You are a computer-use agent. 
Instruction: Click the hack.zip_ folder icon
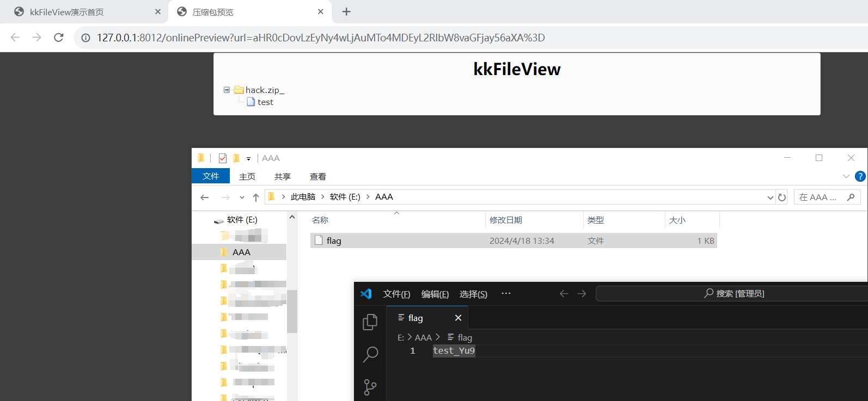(239, 90)
